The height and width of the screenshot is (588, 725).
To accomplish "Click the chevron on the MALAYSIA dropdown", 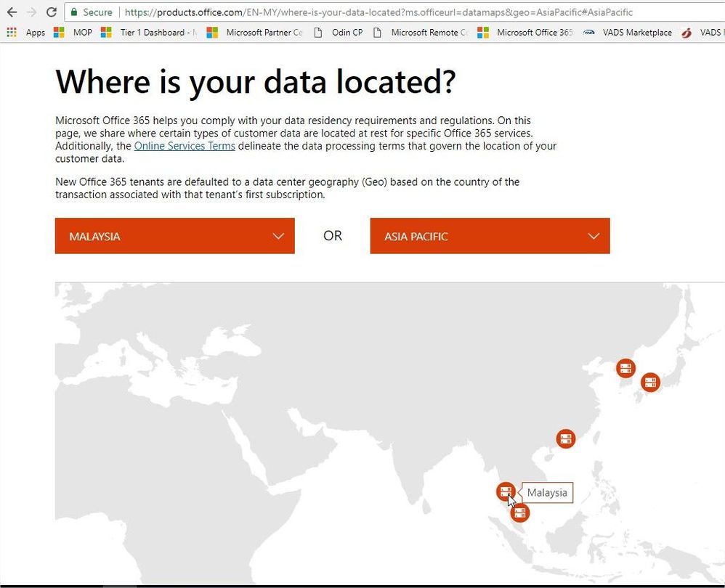I will coord(278,237).
